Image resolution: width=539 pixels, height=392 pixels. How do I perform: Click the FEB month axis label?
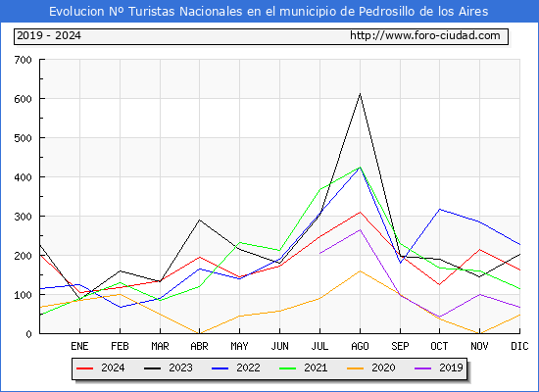120,346
